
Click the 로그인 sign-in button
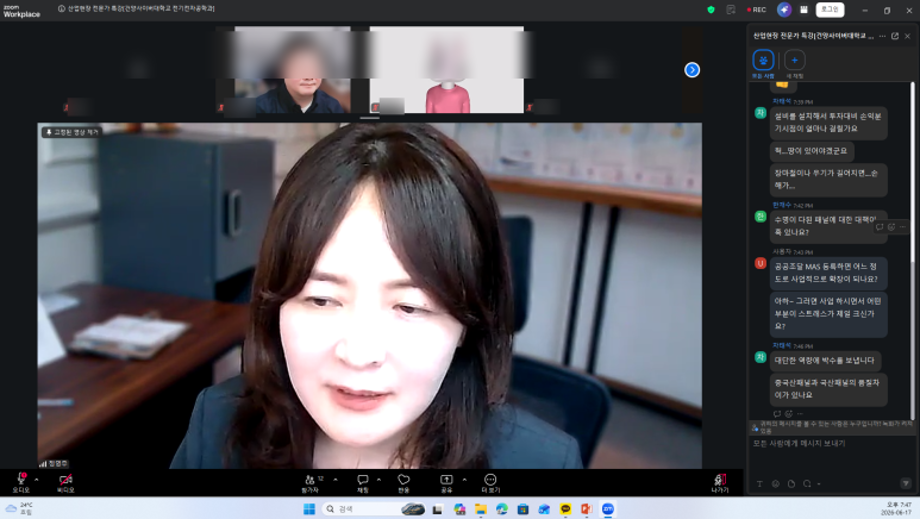[830, 9]
